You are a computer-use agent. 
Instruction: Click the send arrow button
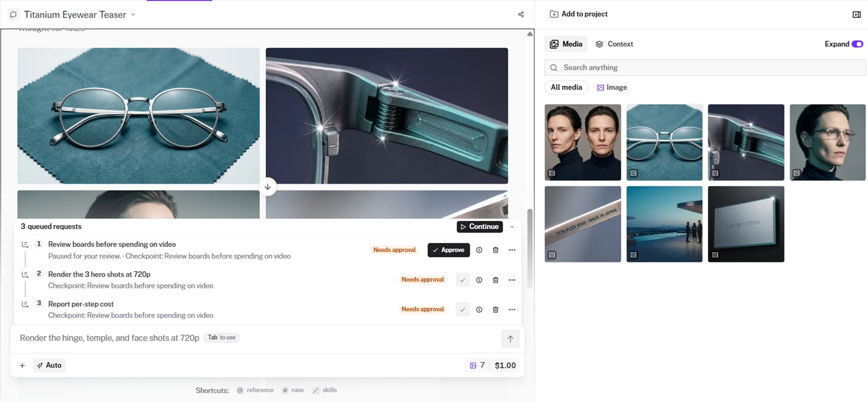click(510, 339)
